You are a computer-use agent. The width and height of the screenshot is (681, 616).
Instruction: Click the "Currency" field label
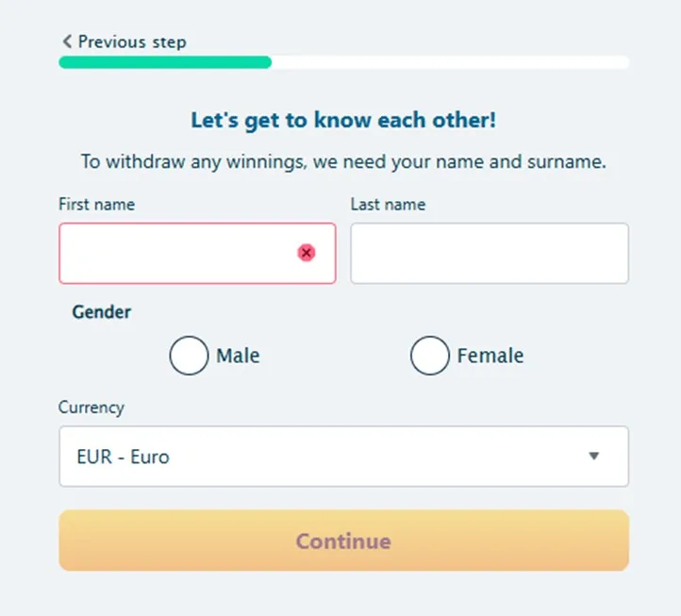91,408
